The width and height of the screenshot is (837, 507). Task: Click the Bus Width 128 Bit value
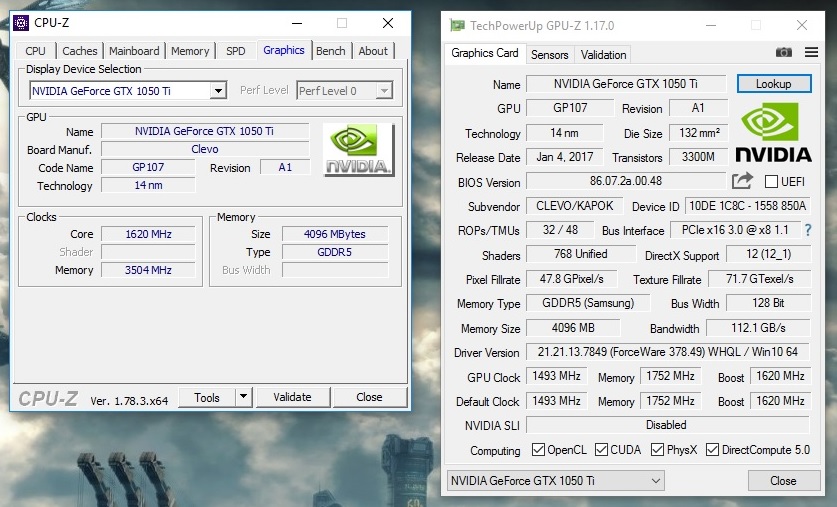[x=768, y=303]
